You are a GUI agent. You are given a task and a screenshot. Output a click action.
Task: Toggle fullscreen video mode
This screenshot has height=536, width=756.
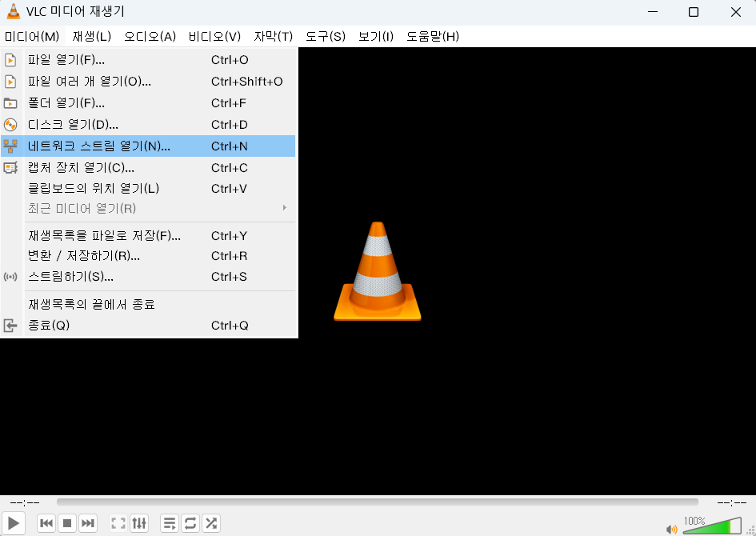tap(118, 523)
